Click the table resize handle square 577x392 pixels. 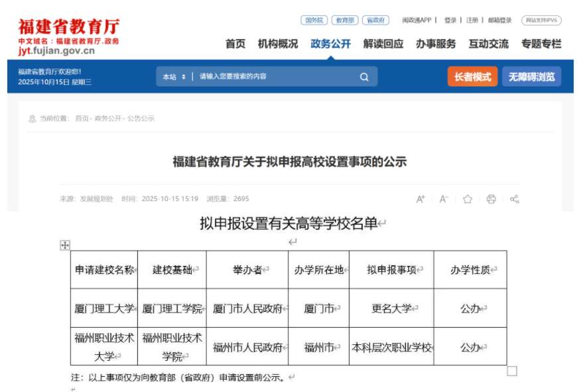click(x=511, y=371)
